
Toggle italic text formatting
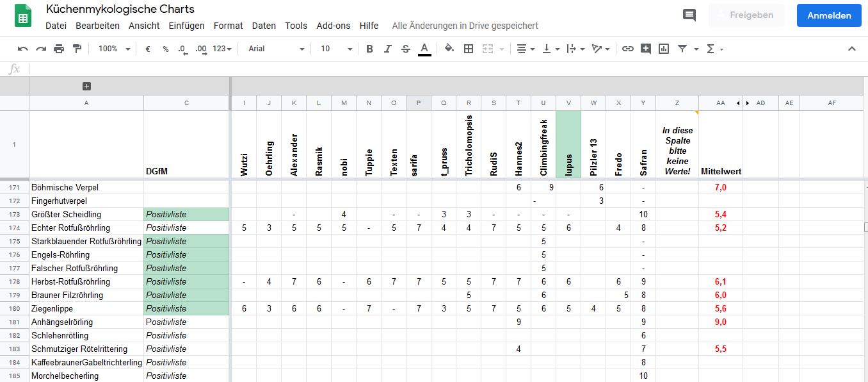coord(387,49)
